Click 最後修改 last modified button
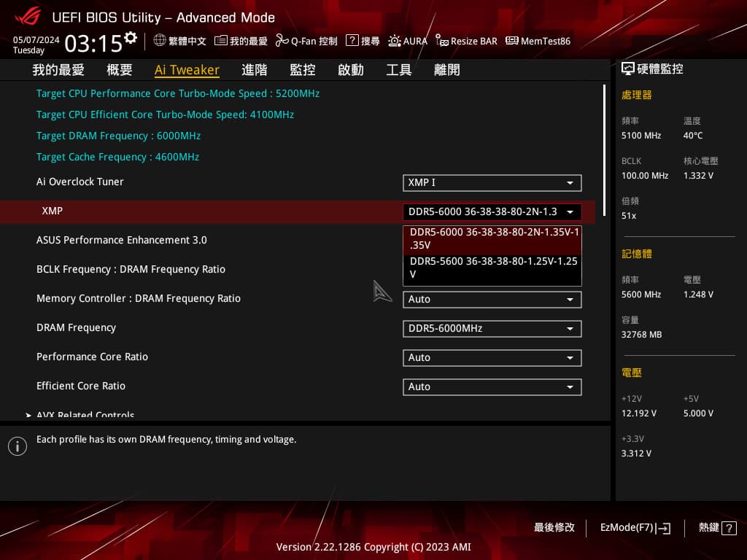 tap(554, 528)
